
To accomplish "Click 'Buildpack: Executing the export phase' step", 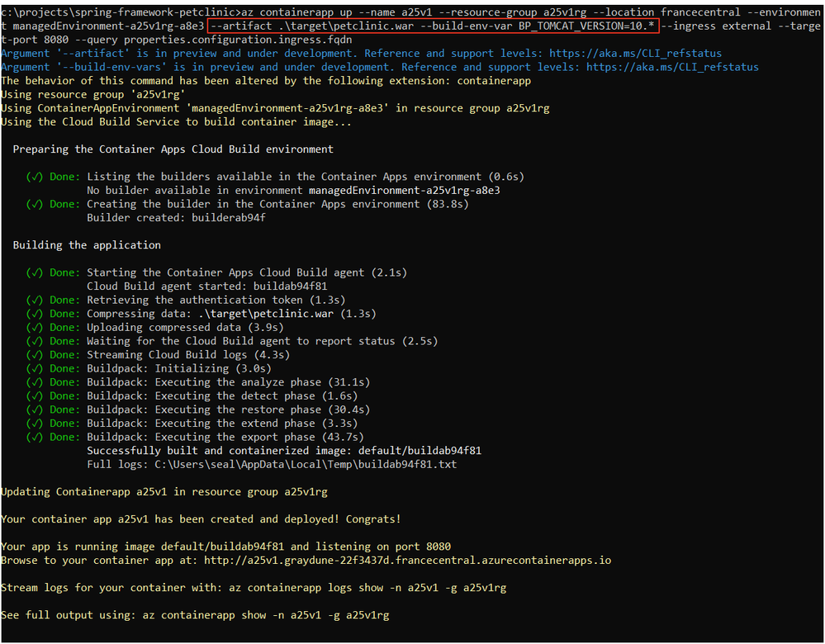I will click(x=195, y=436).
